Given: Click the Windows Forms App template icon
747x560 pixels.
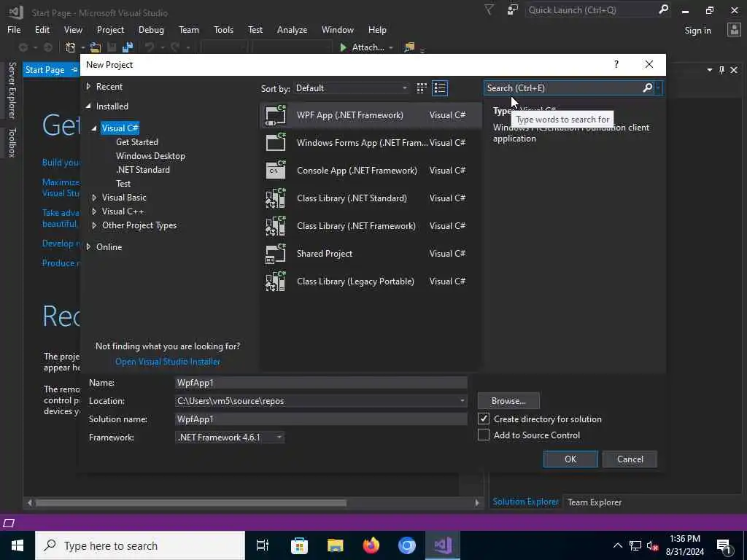Looking at the screenshot, I should coord(275,142).
